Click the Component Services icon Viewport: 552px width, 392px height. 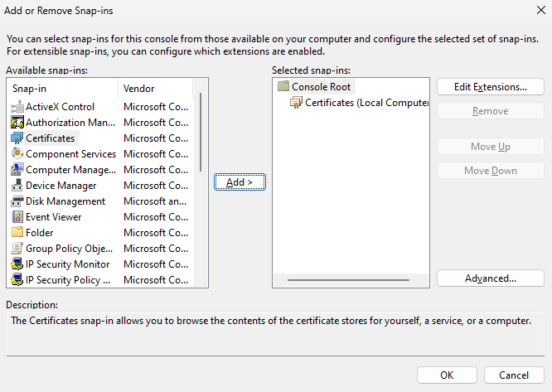click(17, 154)
